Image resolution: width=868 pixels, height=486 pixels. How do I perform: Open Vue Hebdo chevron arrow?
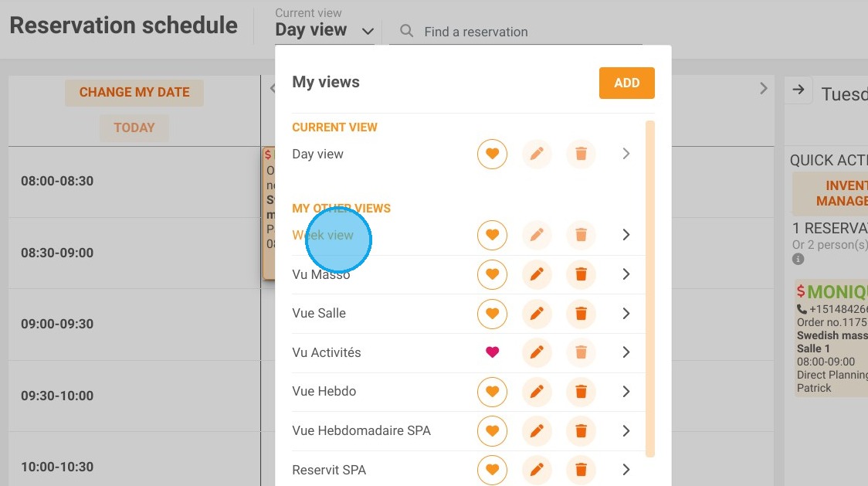coord(626,392)
